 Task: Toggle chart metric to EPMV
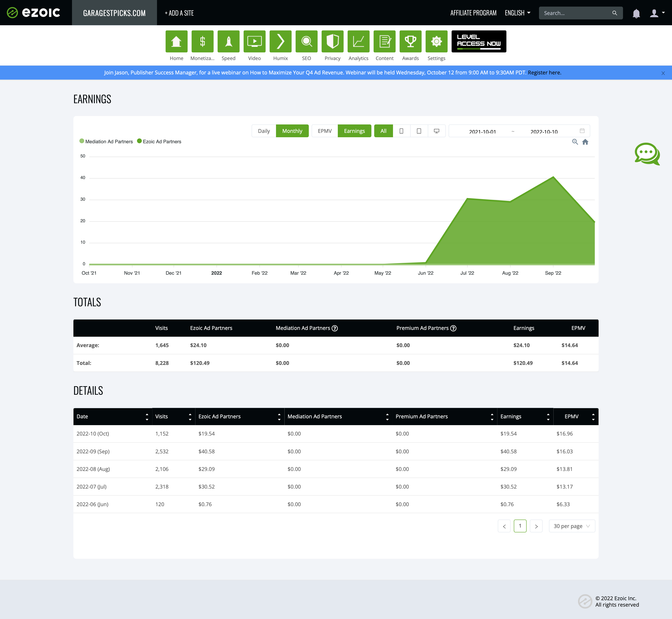324,131
